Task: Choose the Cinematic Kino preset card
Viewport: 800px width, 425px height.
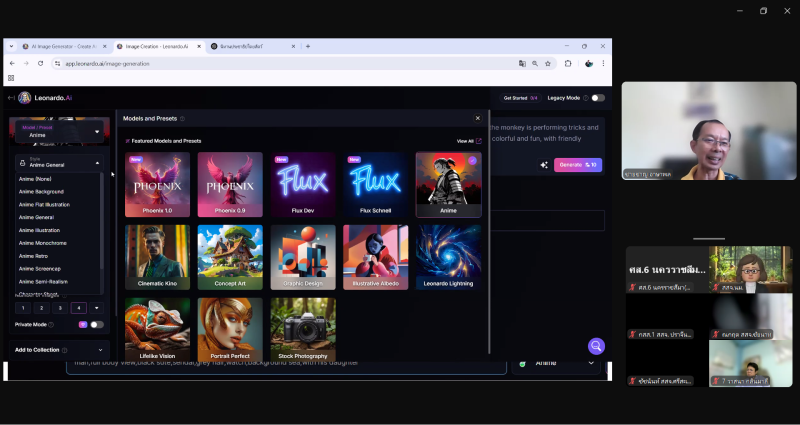Action: (x=157, y=258)
